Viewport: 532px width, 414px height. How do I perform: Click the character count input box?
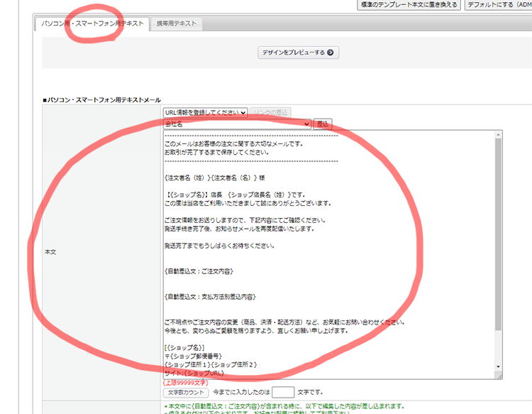pos(283,392)
